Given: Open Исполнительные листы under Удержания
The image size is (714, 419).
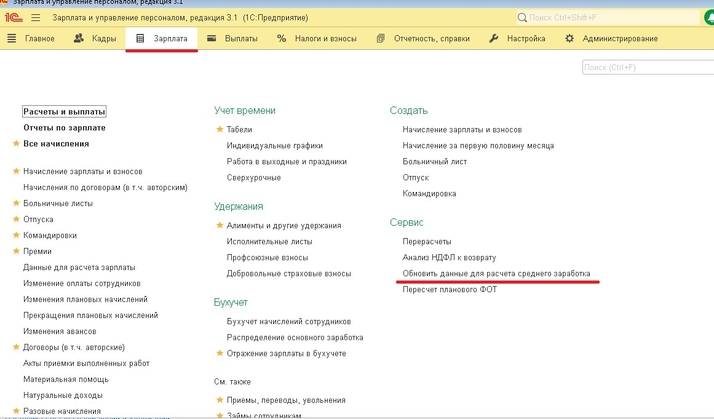Looking at the screenshot, I should (x=269, y=242).
